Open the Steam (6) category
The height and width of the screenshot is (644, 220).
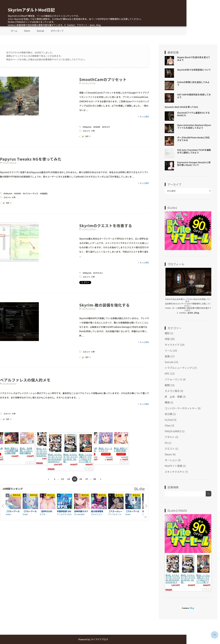[x=170, y=455]
